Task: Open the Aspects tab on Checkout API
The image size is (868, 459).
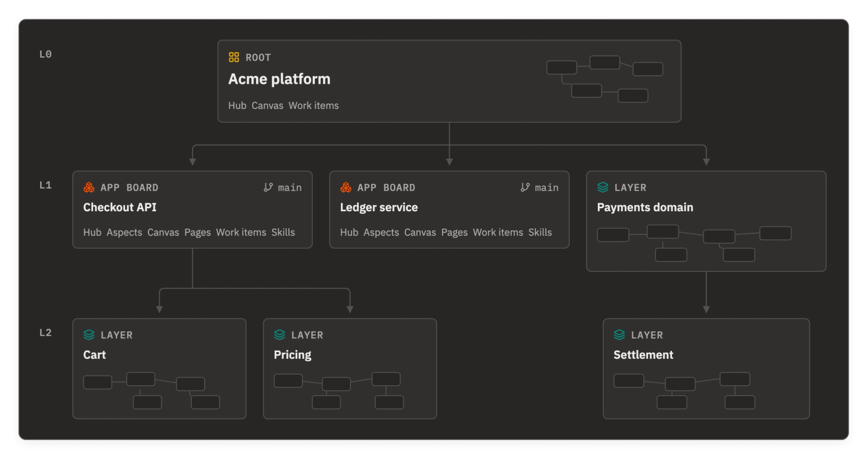Action: coord(124,232)
